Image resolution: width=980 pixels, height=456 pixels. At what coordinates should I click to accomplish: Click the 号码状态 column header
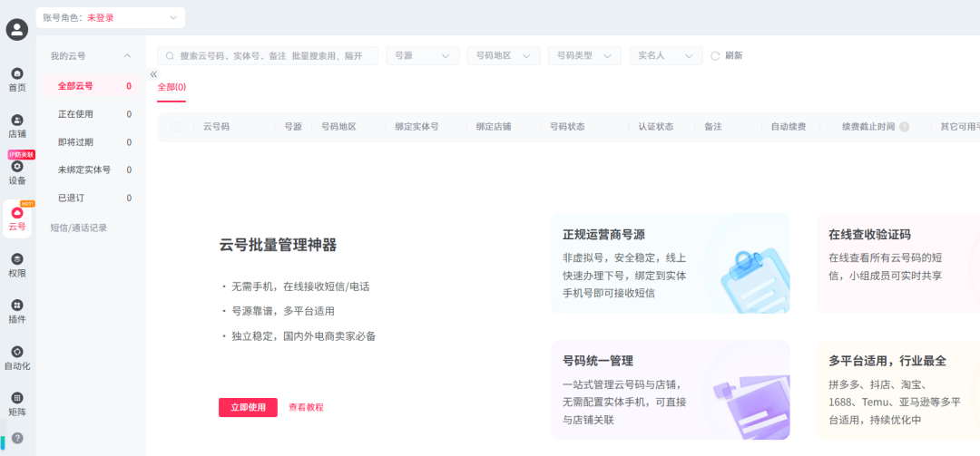tap(567, 127)
